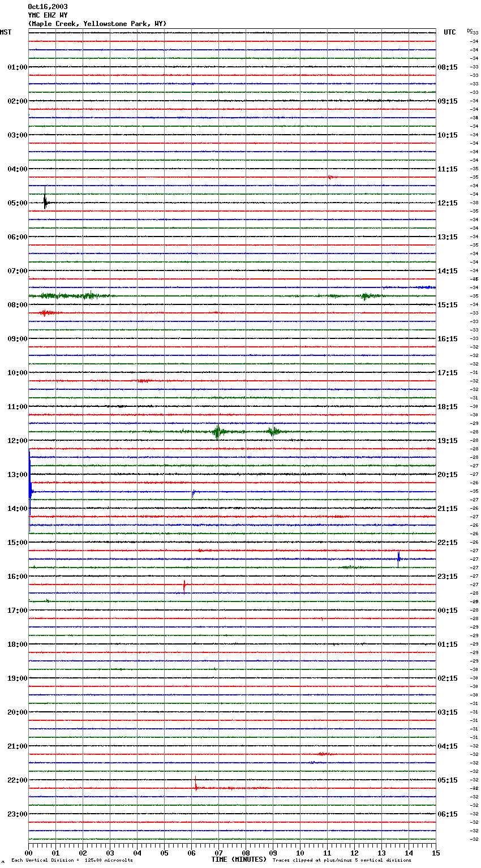Click the "TIME (MINUTES)" axis title
This screenshot has height=868, width=481.
[x=239, y=859]
